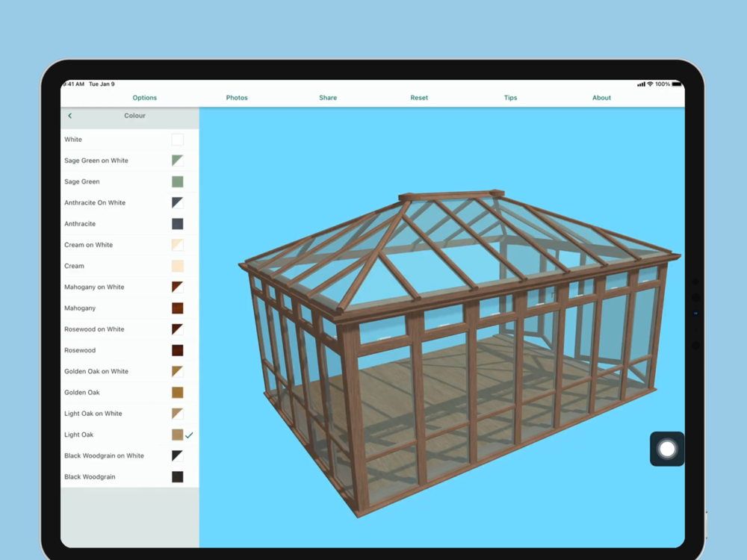This screenshot has height=560, width=747.
Task: Choose the Black Woodgrain swatch
Action: [177, 476]
